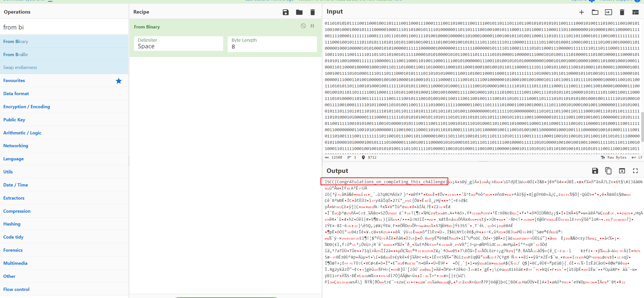Expand the Data format category
Image resolution: width=644 pixels, height=298 pixels.
(16, 93)
